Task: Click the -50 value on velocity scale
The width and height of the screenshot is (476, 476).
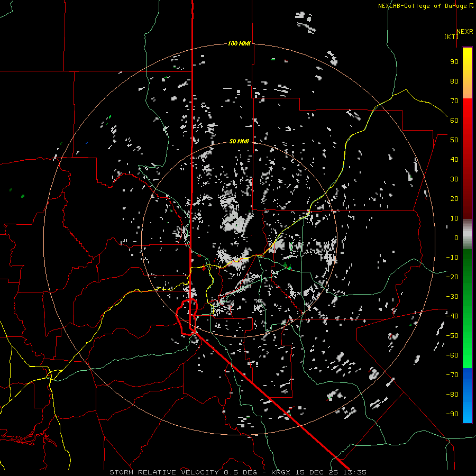Action: tap(452, 336)
